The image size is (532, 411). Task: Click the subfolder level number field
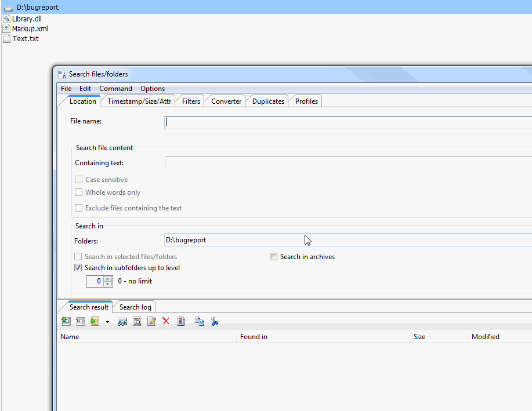coord(95,281)
